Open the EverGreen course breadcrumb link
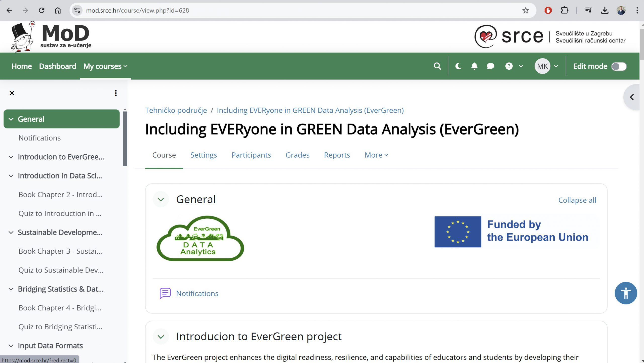Screen dimensions: 644x363 pyautogui.click(x=310, y=110)
